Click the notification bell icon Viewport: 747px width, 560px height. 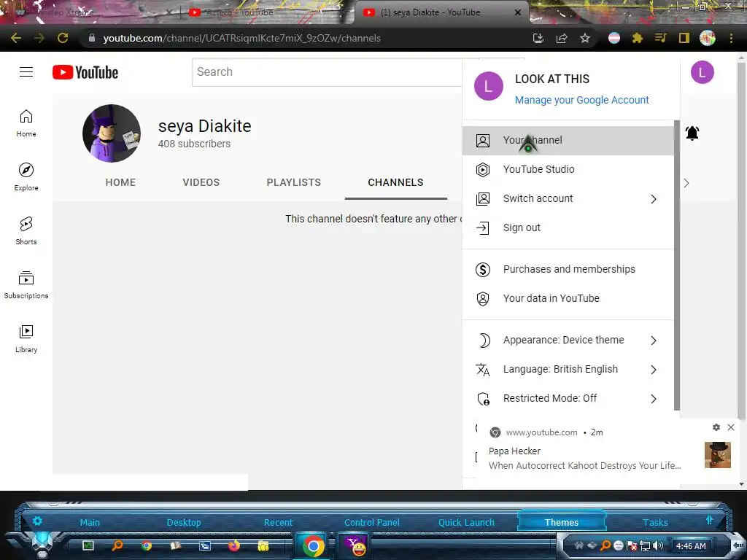coord(692,133)
